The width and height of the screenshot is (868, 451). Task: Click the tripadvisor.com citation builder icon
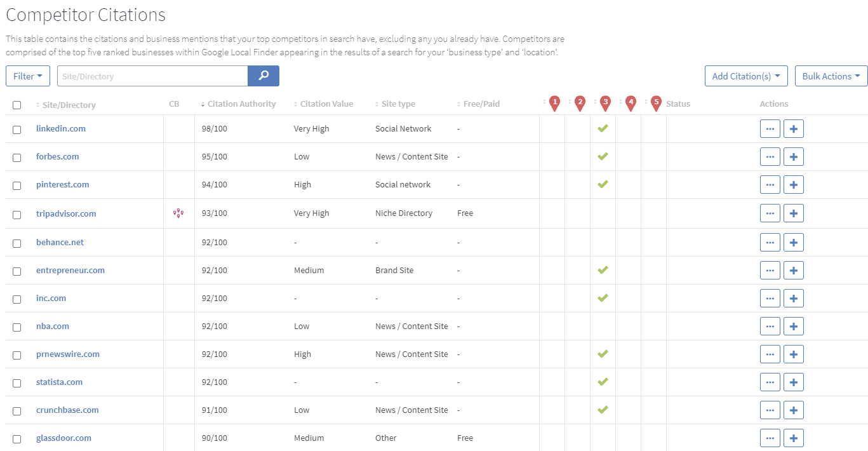click(178, 213)
